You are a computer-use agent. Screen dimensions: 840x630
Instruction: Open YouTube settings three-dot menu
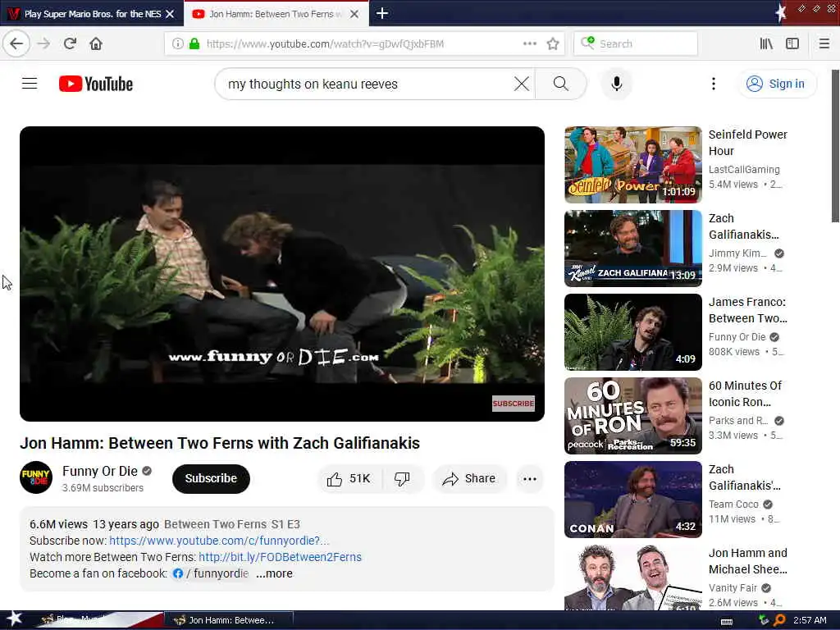click(713, 84)
